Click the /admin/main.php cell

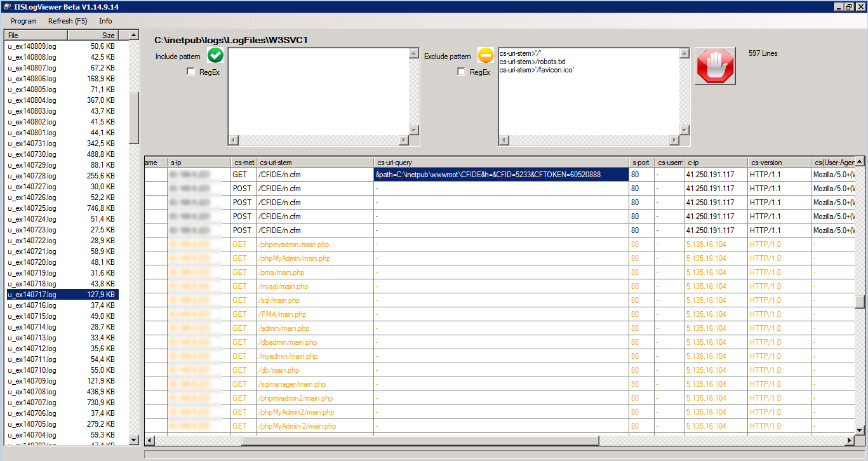315,328
